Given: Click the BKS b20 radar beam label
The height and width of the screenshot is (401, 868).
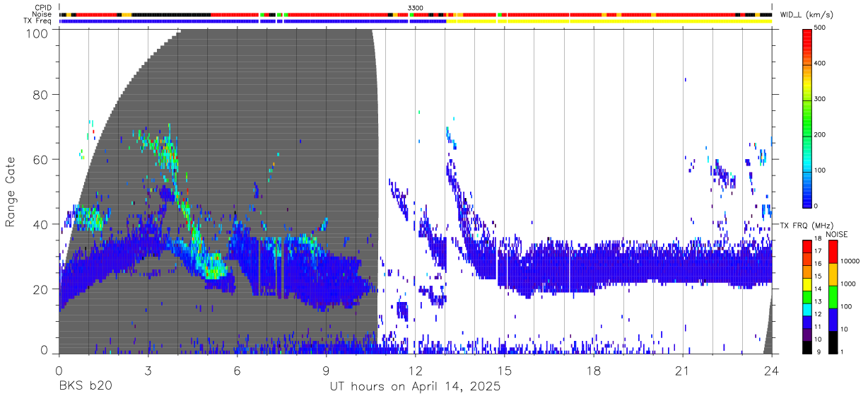Looking at the screenshot, I should click(85, 387).
